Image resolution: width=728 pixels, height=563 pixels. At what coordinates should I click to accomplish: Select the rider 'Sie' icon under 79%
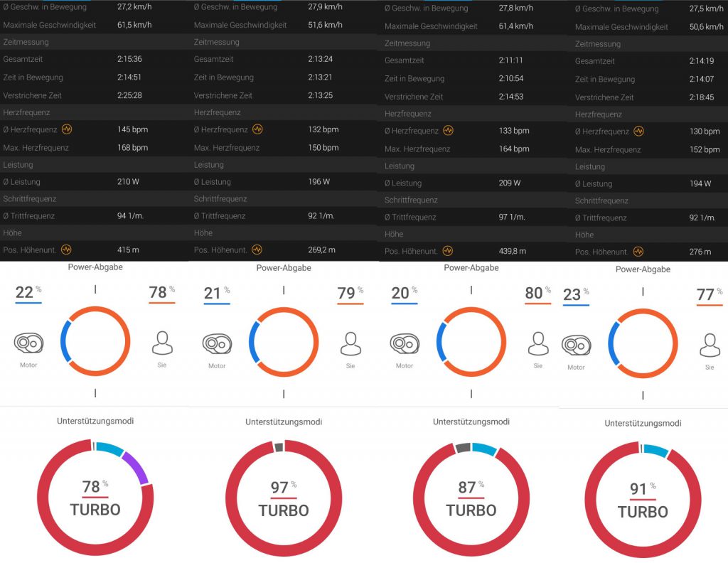(x=350, y=344)
